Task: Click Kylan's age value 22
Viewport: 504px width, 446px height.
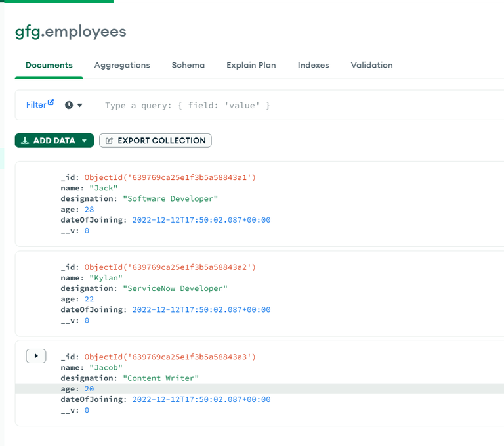Action: [x=89, y=299]
